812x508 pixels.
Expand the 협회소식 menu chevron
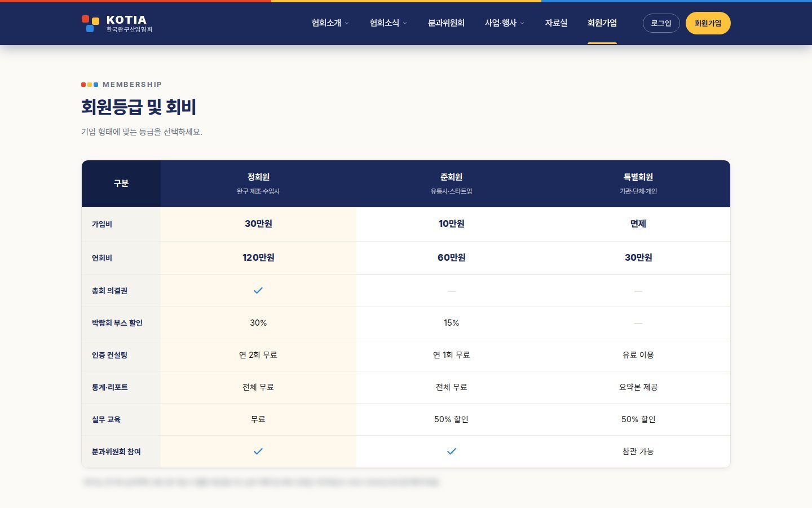[x=405, y=23]
